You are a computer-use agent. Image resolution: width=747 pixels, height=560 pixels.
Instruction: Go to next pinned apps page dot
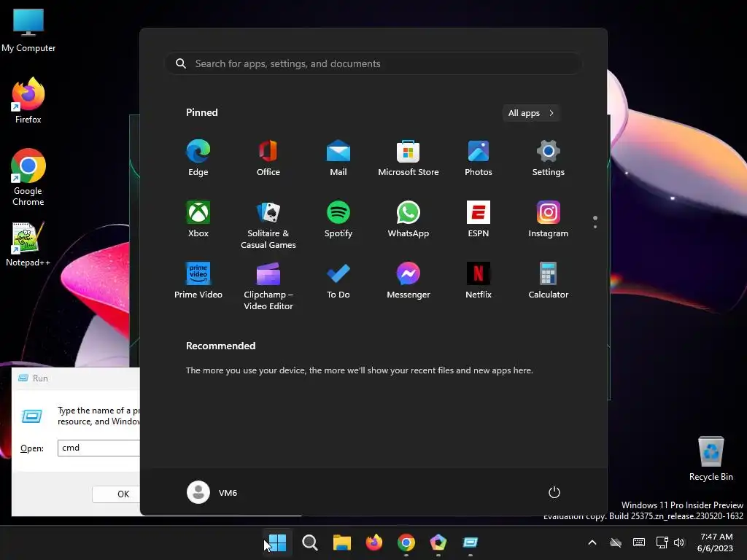click(x=595, y=227)
